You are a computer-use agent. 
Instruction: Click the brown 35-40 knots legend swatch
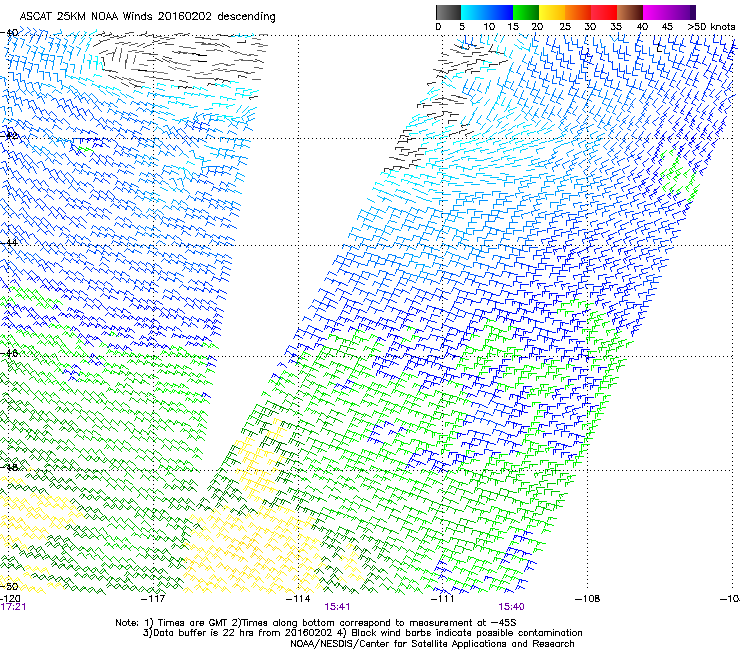click(630, 12)
